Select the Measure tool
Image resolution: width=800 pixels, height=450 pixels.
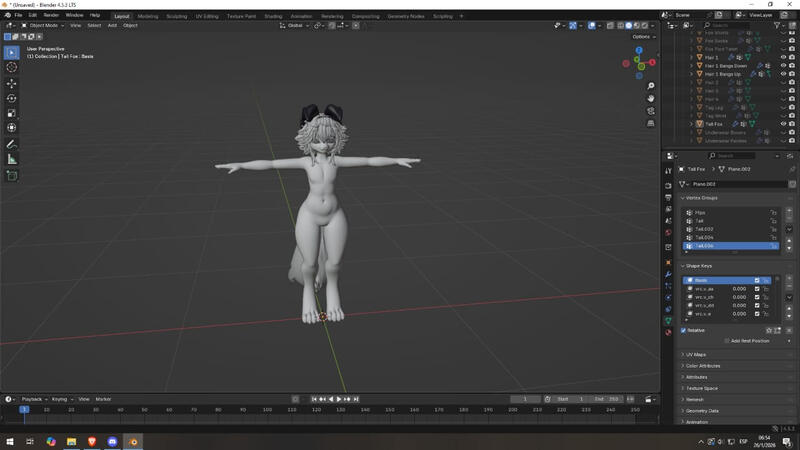pos(11,160)
